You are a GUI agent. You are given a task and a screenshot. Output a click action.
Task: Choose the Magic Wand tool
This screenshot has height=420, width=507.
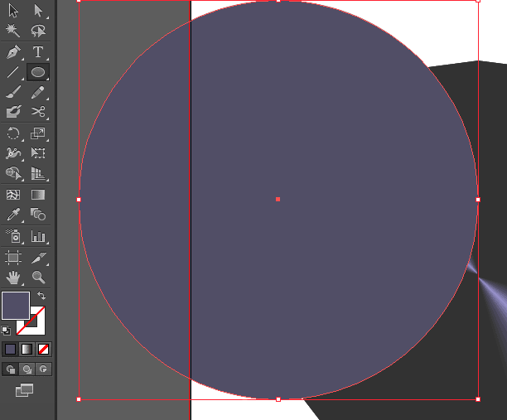click(13, 31)
